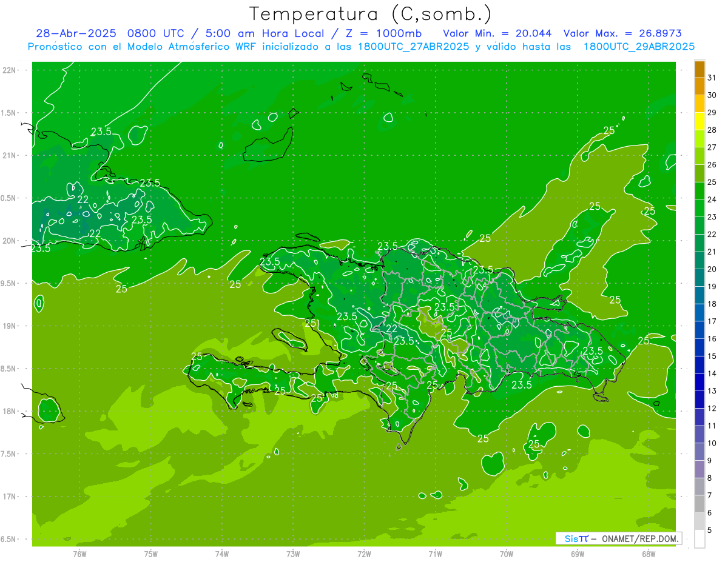Image resolution: width=728 pixels, height=562 pixels.
Task: Click the legend swatch between 22 and 23
Action: [699, 226]
